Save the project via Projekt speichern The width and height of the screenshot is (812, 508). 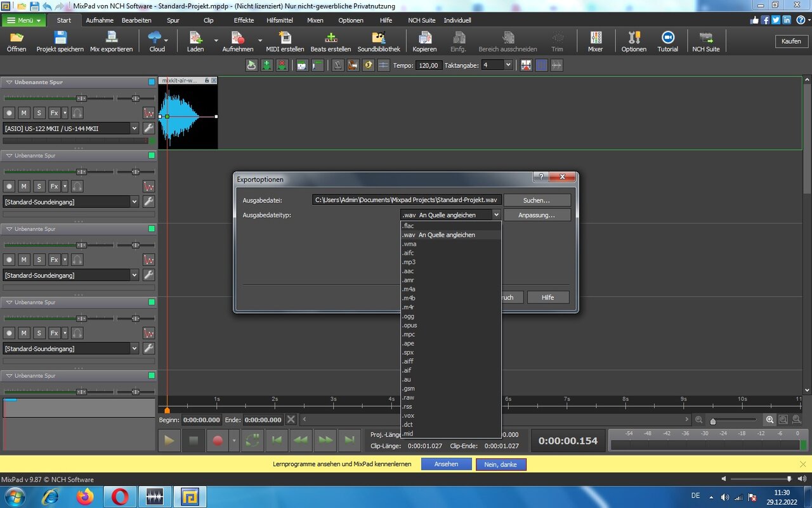[60, 41]
